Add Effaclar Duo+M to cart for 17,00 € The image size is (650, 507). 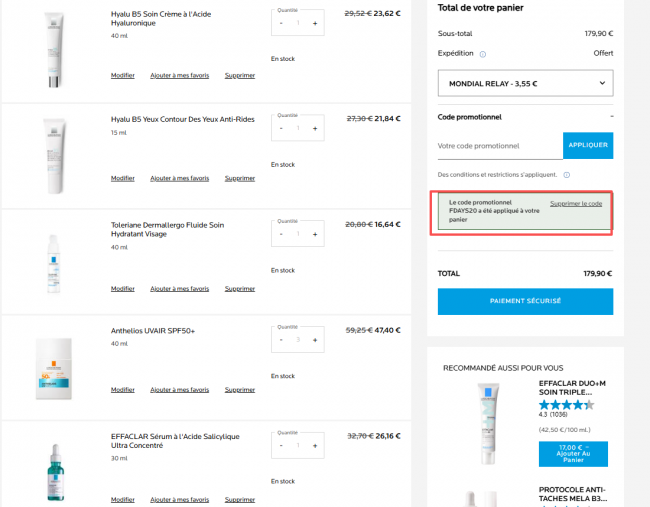coord(573,454)
